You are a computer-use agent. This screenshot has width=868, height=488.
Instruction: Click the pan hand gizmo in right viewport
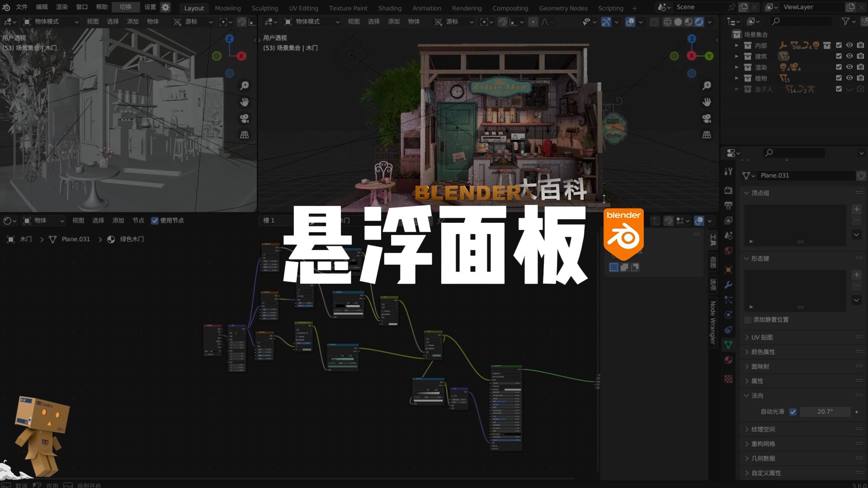click(x=707, y=102)
